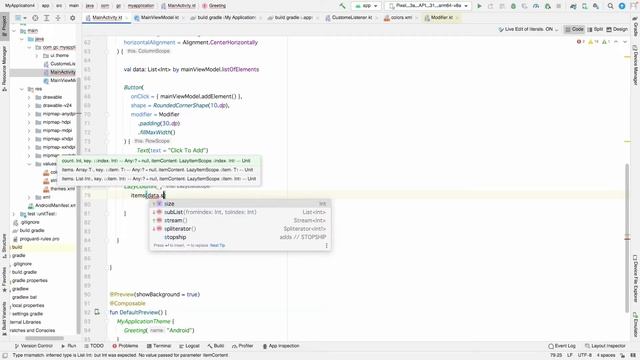640x360 pixels.
Task: Click the Expand All icon in Project panel
Action: point(47,18)
